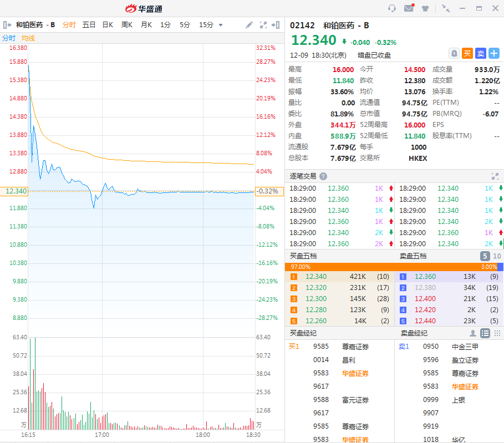Switch broker queue to grid view
This screenshot has width=504, height=443.
[497, 333]
